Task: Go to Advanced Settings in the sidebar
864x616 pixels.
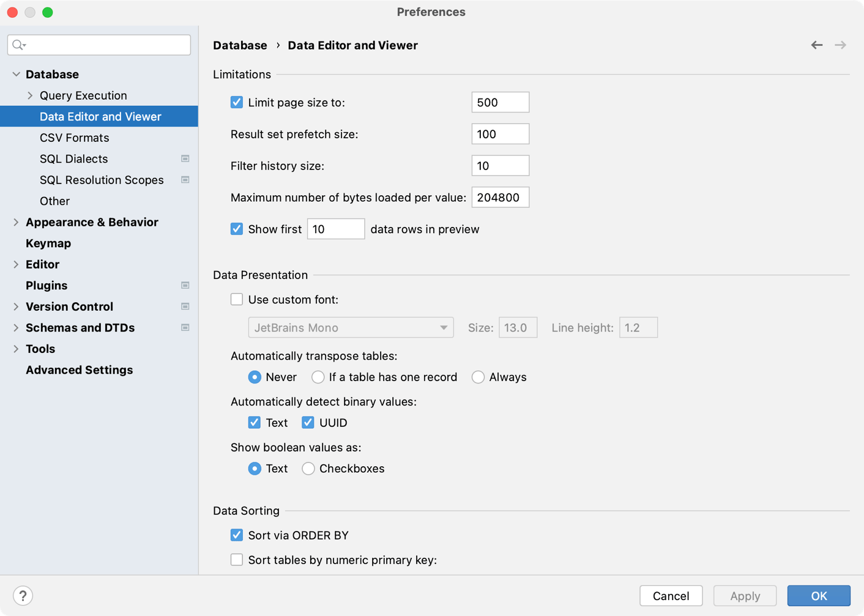Action: (79, 370)
